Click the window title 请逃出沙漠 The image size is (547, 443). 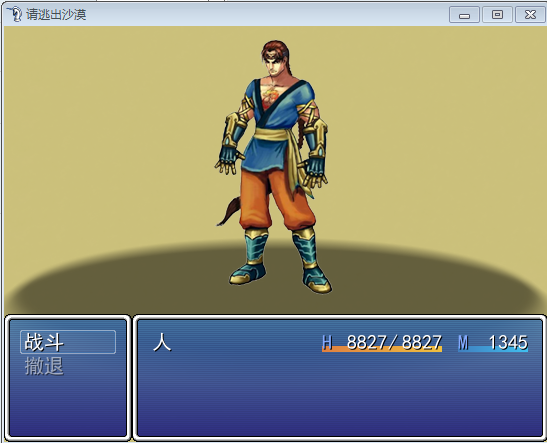click(x=56, y=15)
